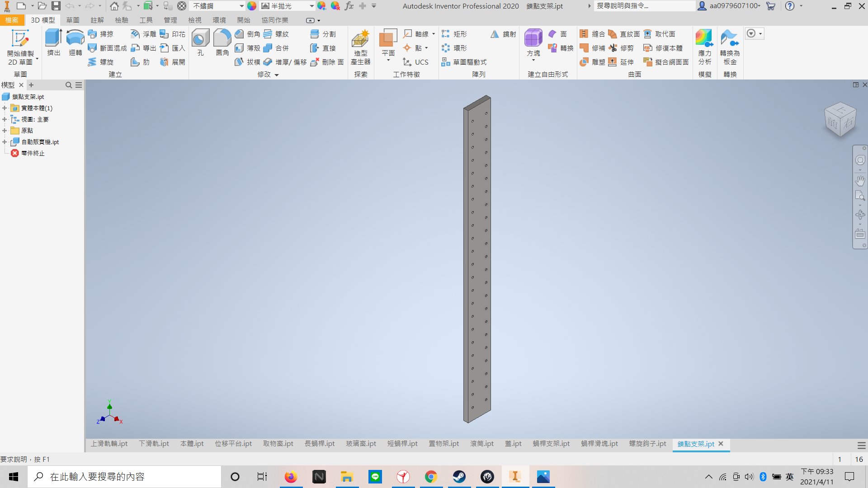Screen dimensions: 868x488
Task: Click the 檔案 file menu button
Action: [x=12, y=20]
